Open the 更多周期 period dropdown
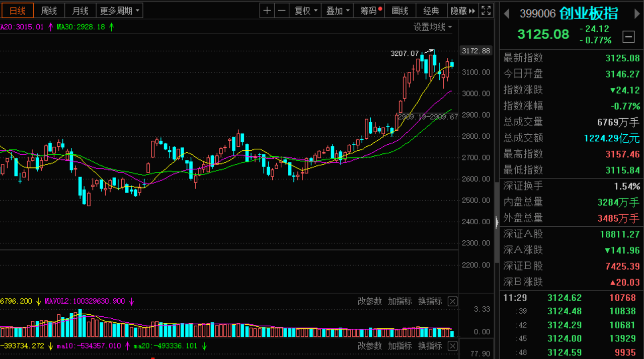 [120, 11]
